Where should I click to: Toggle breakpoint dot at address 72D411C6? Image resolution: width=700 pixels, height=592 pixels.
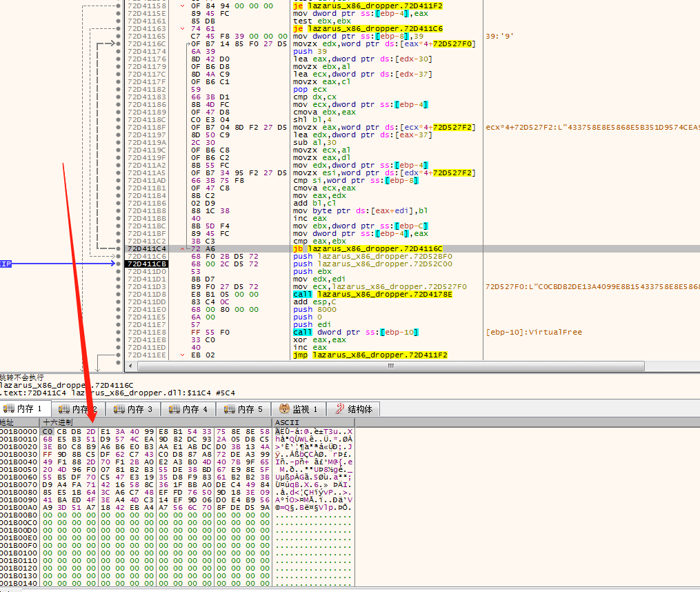pos(119,257)
